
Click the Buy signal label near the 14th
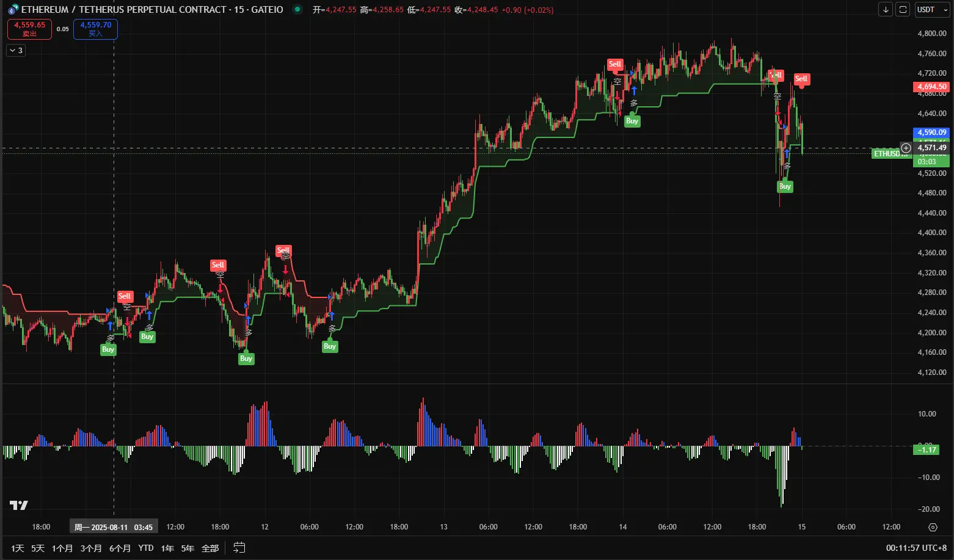pos(632,121)
